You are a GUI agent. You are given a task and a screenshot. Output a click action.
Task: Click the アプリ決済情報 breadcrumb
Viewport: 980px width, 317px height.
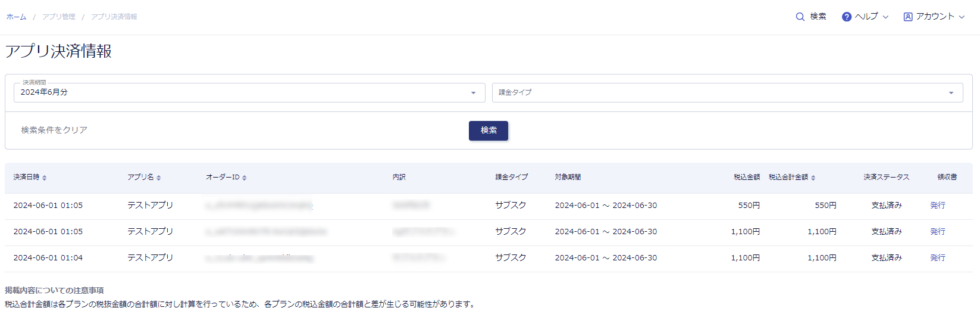(x=114, y=17)
